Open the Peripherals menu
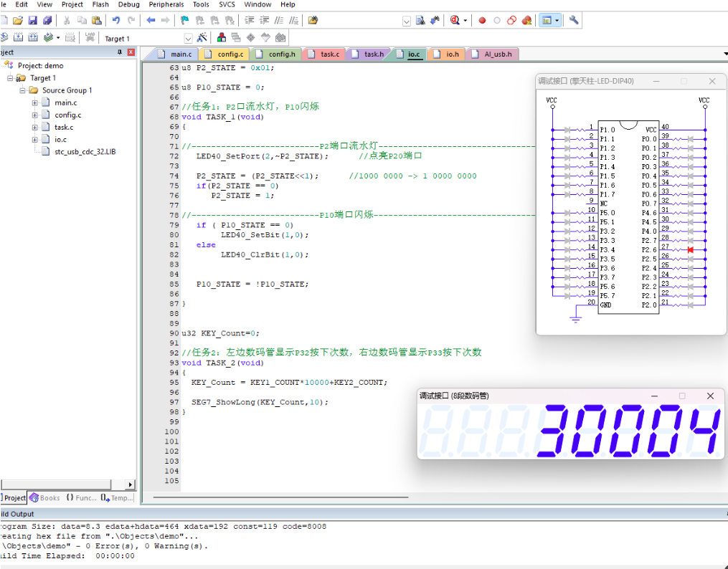The width and height of the screenshot is (728, 569). tap(166, 4)
